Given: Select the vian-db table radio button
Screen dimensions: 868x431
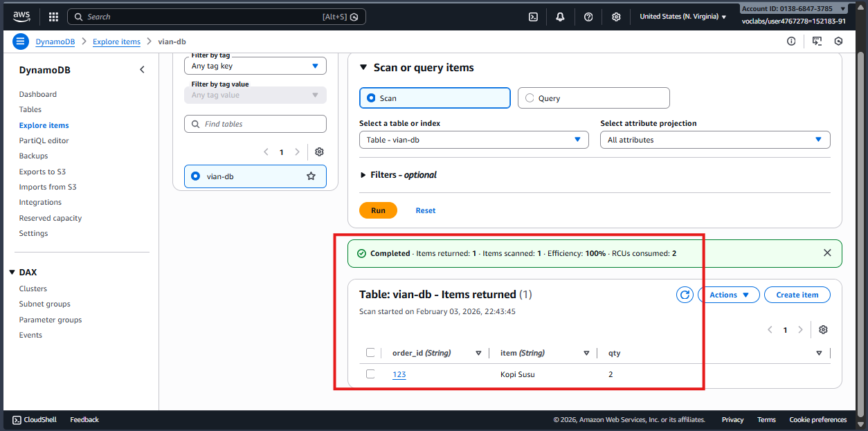Looking at the screenshot, I should 195,176.
